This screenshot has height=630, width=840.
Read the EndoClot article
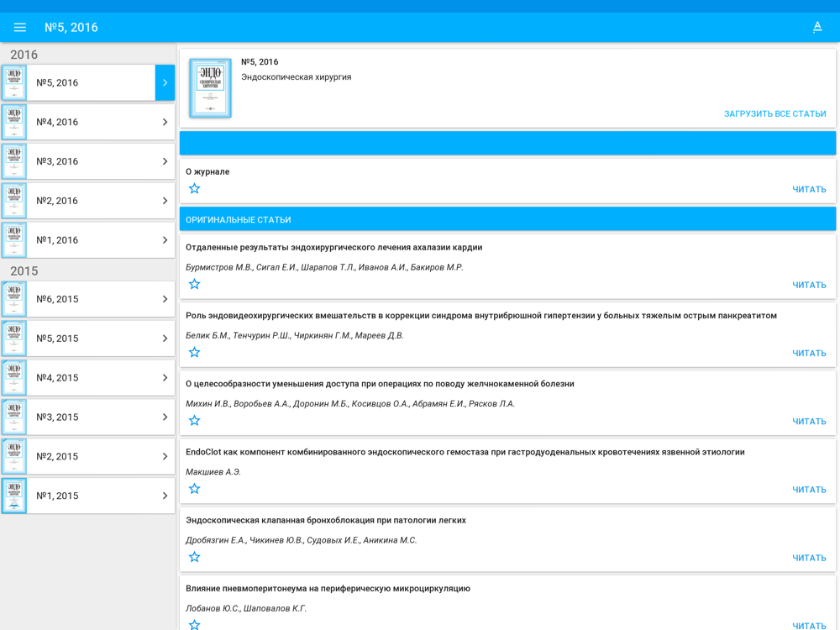tap(809, 489)
